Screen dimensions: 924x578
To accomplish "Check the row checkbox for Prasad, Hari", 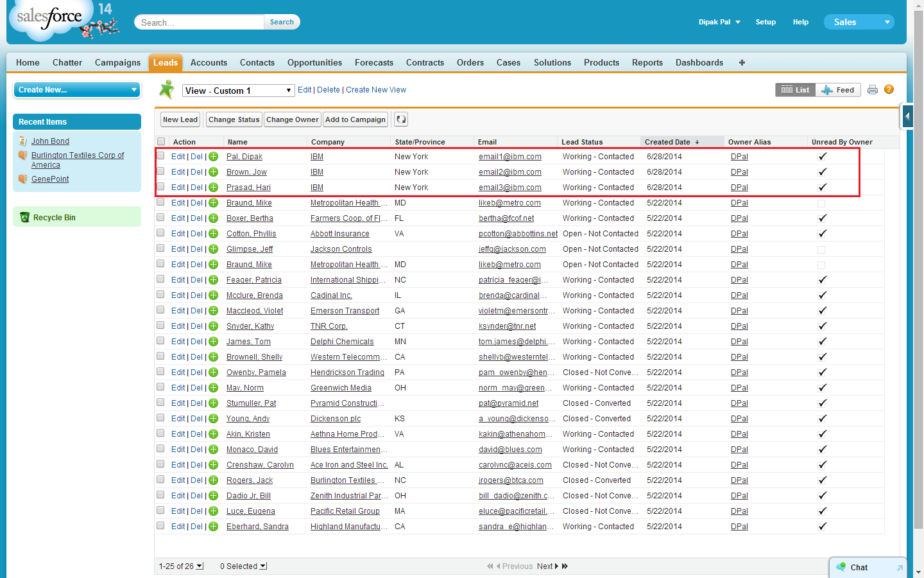I will [x=161, y=187].
